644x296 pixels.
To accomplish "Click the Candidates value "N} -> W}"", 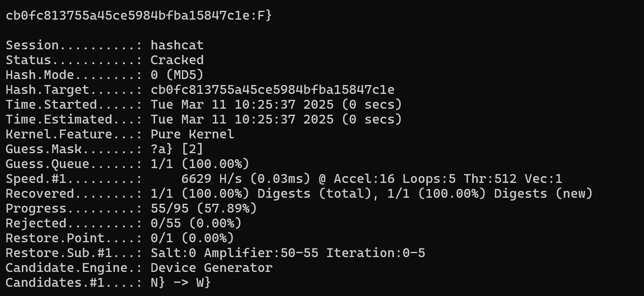I will pos(180,283).
